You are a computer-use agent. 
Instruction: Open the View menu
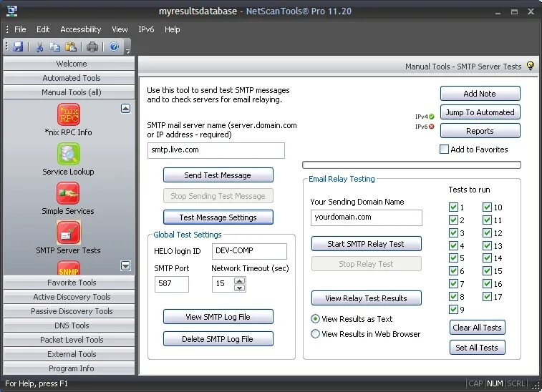[120, 29]
